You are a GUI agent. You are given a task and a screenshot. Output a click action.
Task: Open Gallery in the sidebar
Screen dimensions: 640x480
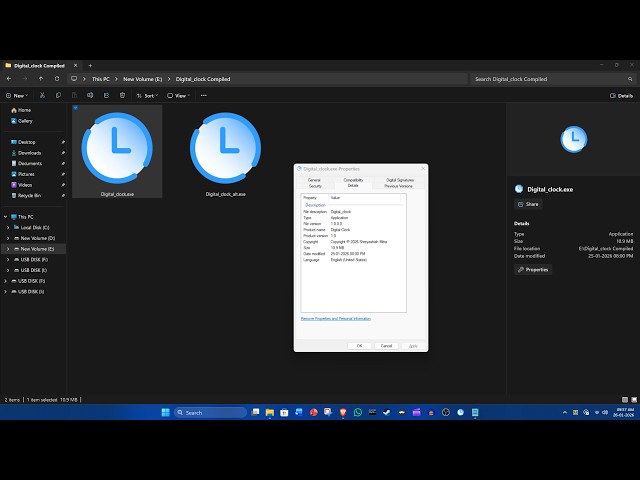click(x=24, y=120)
